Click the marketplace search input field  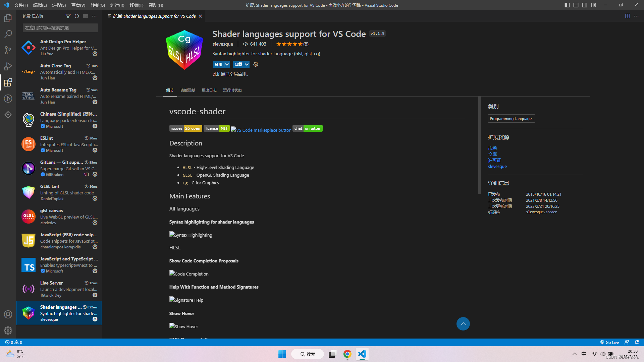[x=60, y=27]
